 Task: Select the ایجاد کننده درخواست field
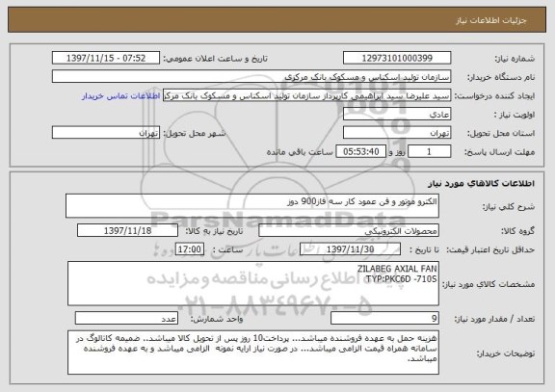[306, 95]
